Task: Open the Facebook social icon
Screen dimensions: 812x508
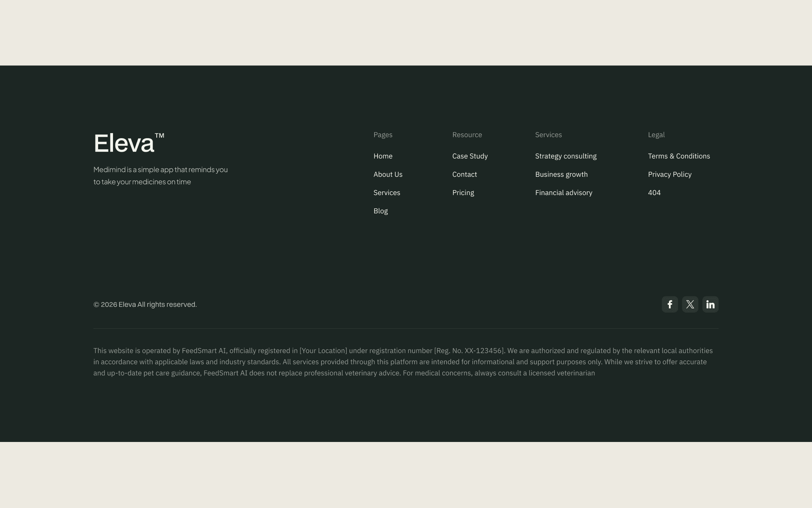Action: pyautogui.click(x=670, y=304)
